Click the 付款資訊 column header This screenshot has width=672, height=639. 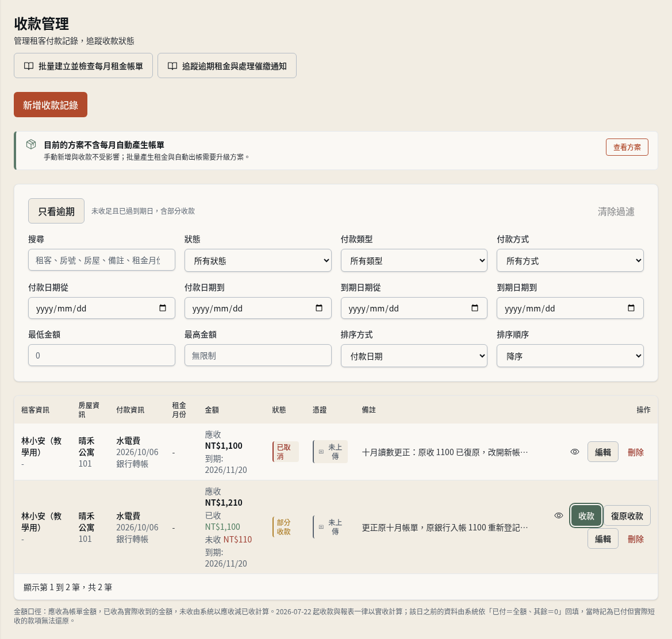(130, 410)
